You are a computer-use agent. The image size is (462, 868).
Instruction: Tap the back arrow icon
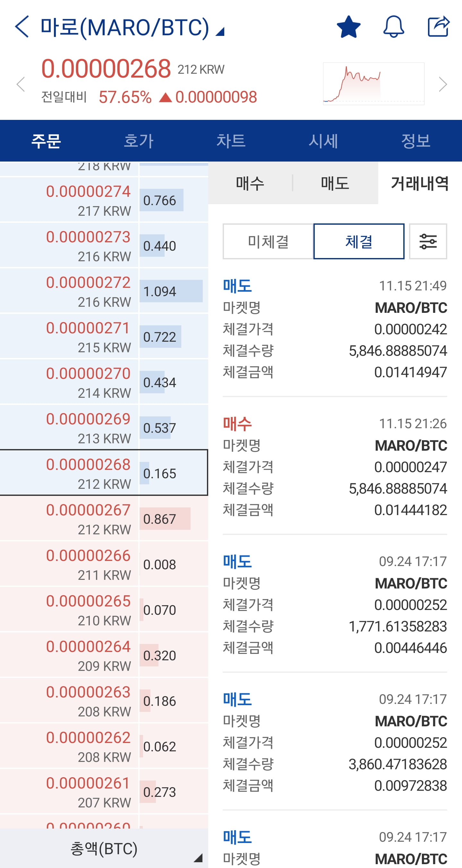(x=22, y=26)
